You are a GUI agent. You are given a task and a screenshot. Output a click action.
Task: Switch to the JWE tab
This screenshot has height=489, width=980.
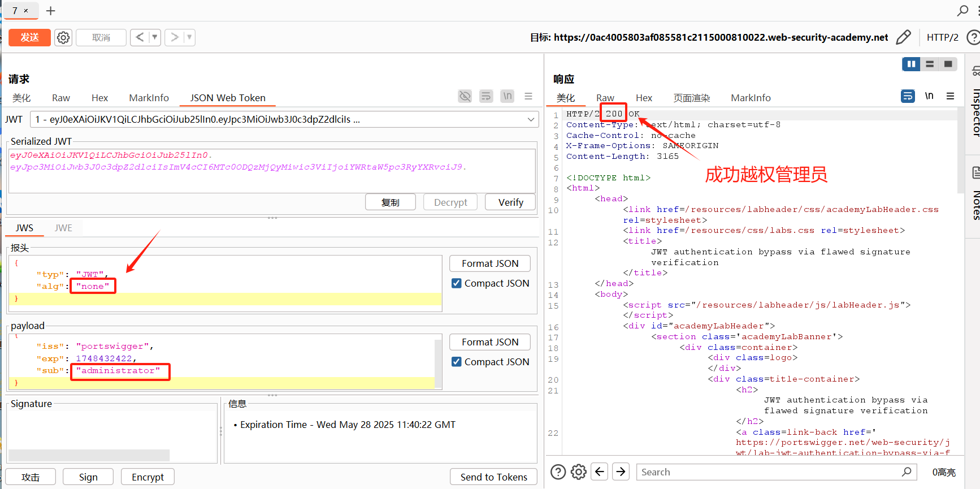[63, 228]
